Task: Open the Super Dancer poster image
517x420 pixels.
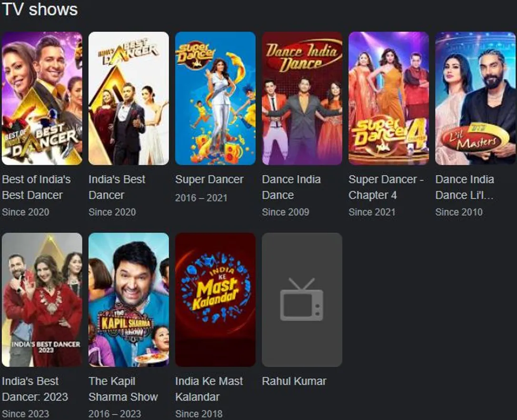Action: coord(215,98)
